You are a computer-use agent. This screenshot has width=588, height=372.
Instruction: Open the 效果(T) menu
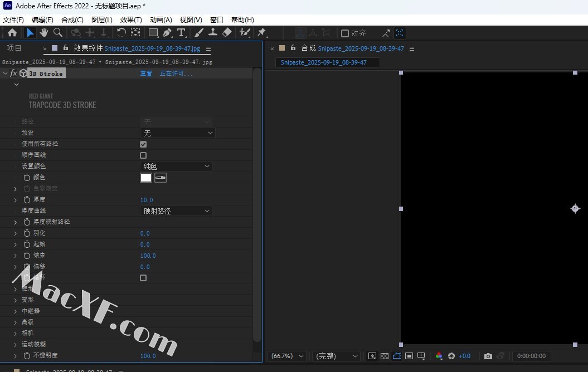(x=131, y=19)
